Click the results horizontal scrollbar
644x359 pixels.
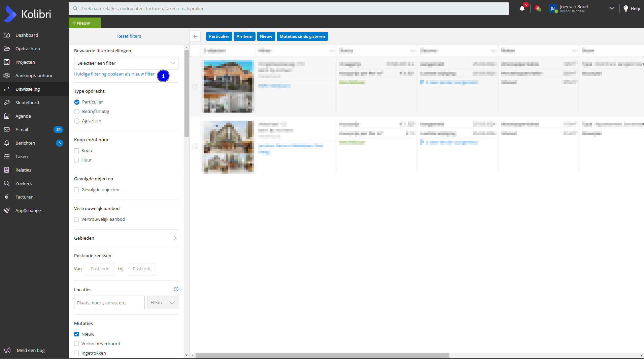tap(322, 355)
